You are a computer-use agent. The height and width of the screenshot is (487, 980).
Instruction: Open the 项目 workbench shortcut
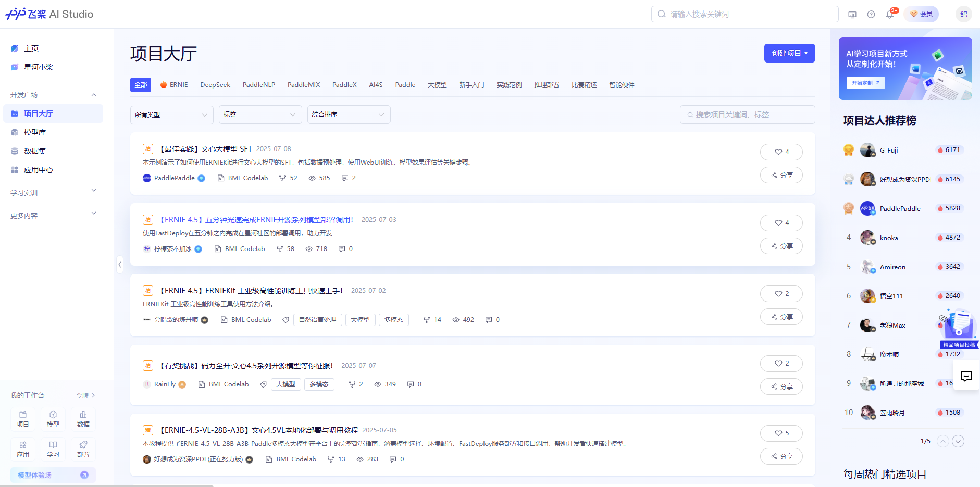[23, 419]
